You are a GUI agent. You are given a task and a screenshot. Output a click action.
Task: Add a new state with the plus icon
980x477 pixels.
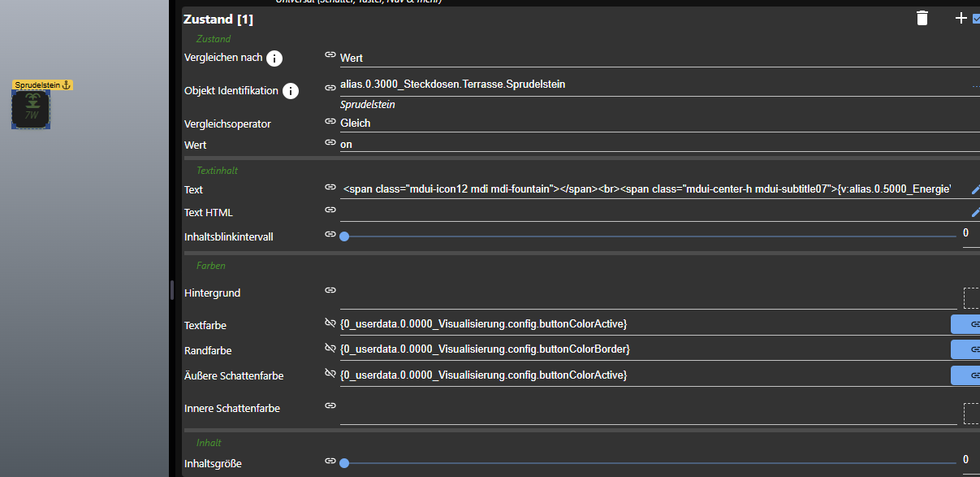coord(961,18)
